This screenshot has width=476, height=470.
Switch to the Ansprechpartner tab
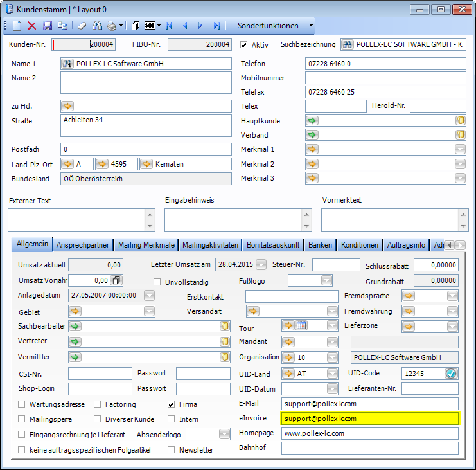point(83,245)
